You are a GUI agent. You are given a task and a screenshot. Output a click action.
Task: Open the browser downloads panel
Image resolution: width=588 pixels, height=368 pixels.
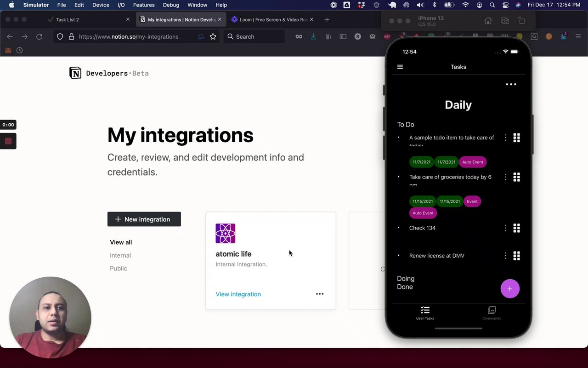coord(313,37)
